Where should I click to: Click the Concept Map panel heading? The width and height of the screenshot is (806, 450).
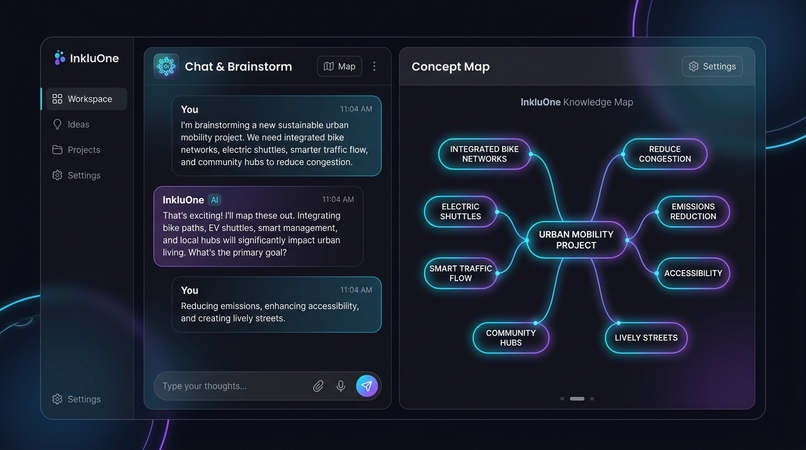[x=450, y=66]
